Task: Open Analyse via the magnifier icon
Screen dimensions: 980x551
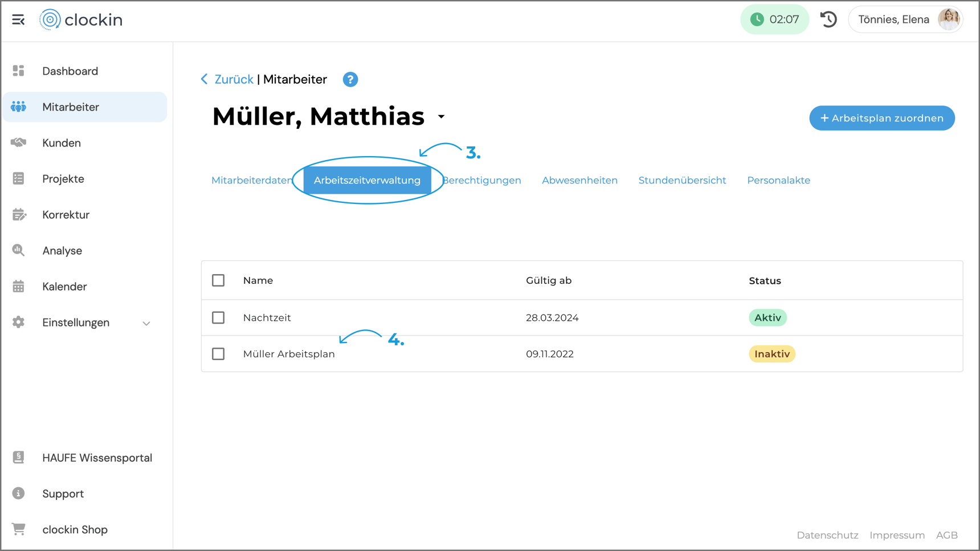Action: point(19,251)
